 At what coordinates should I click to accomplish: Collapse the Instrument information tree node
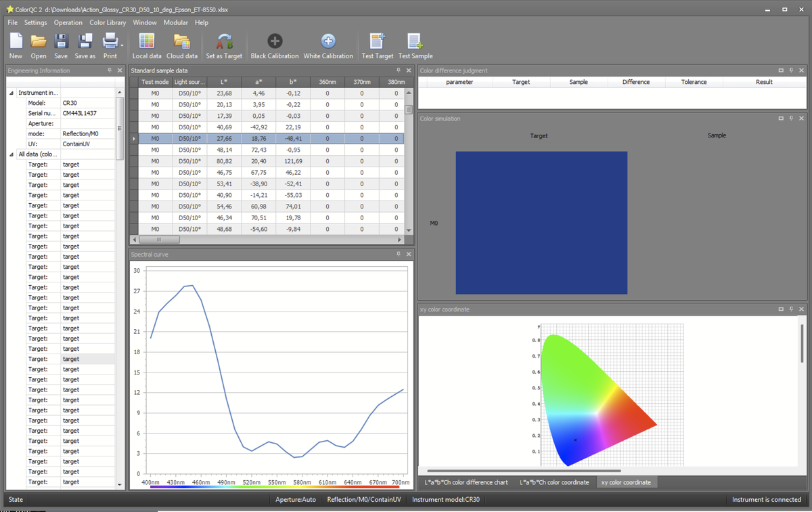(12, 93)
